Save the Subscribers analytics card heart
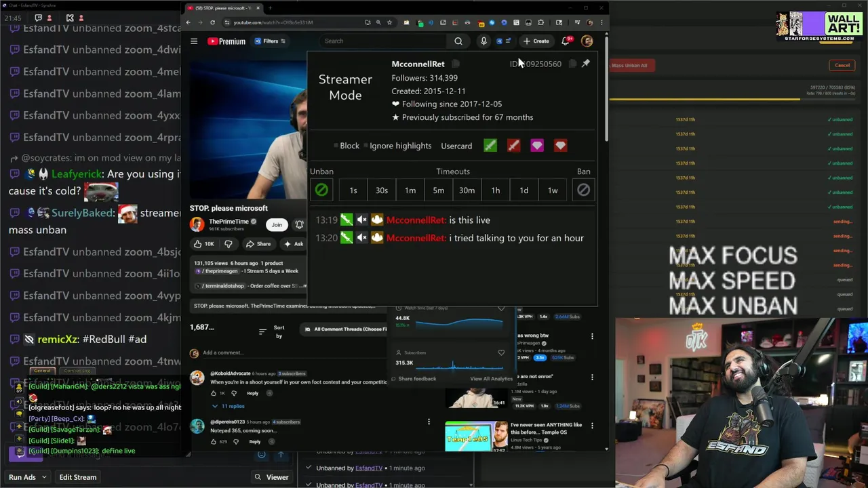868x488 pixels. [x=501, y=352]
